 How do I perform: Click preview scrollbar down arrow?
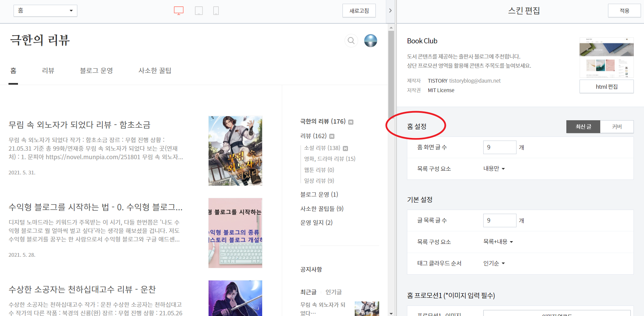[391, 313]
